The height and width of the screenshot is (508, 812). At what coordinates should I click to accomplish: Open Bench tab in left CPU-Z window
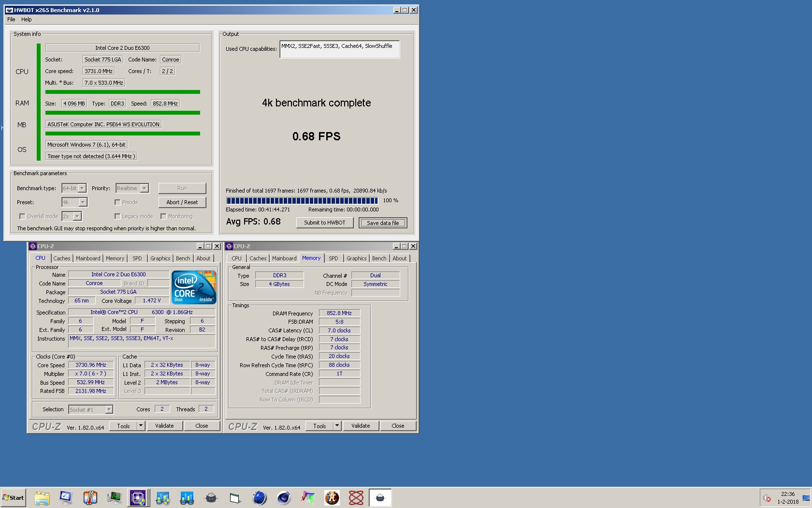[x=183, y=258]
